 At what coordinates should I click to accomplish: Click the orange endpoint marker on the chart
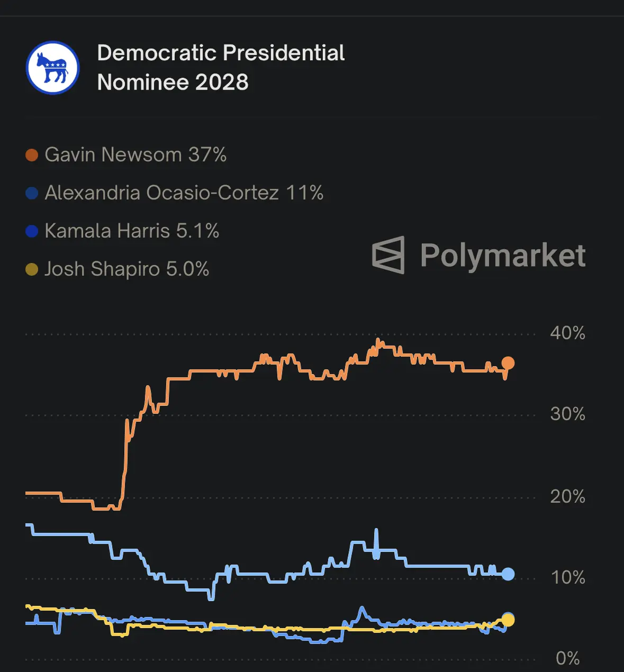[x=508, y=363]
